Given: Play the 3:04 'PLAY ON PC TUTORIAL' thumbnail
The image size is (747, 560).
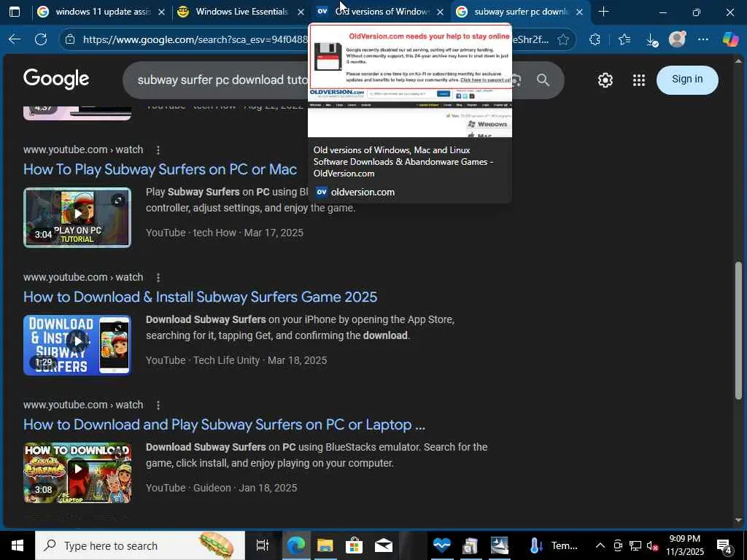Looking at the screenshot, I should coord(77,217).
